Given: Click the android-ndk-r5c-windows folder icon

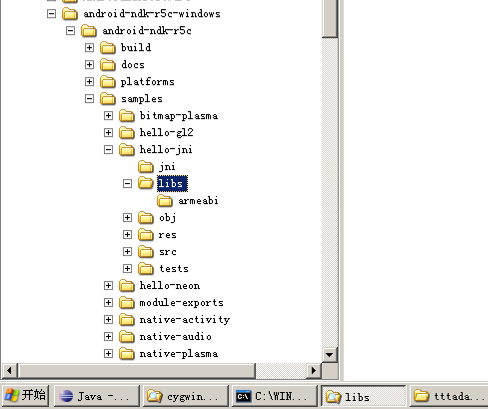Looking at the screenshot, I should click(70, 14).
